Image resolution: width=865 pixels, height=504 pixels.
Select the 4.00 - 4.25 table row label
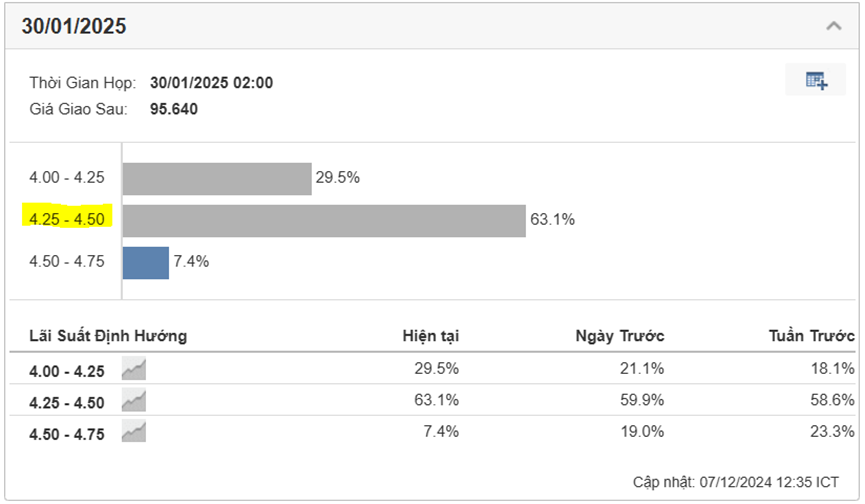click(x=67, y=370)
